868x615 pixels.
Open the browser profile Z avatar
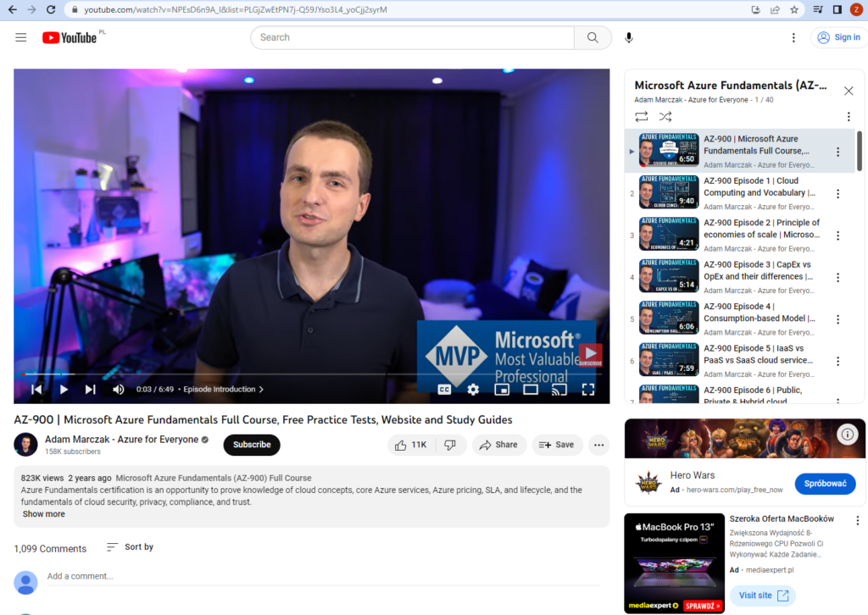856,9
